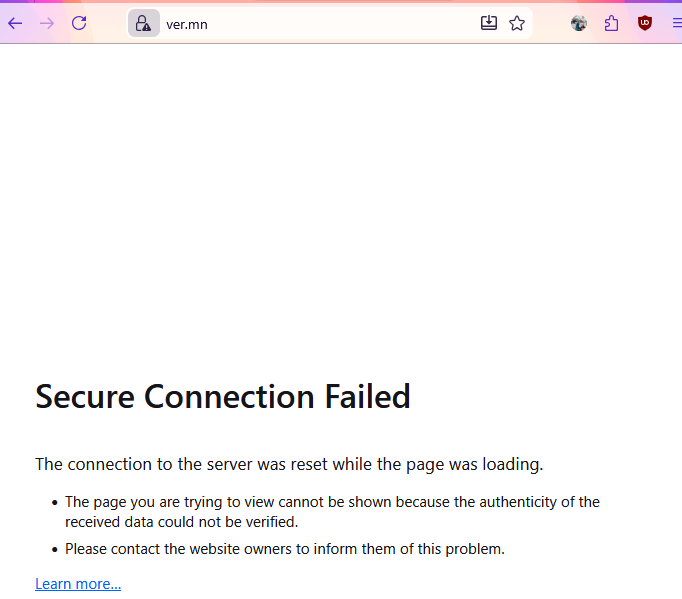The image size is (682, 599).
Task: Click the contact website owners bullet
Action: (x=285, y=549)
